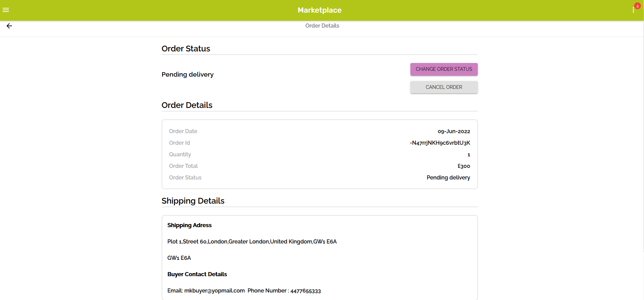Click the Pending delivery text beside the buttons
The image size is (644, 300).
(187, 75)
